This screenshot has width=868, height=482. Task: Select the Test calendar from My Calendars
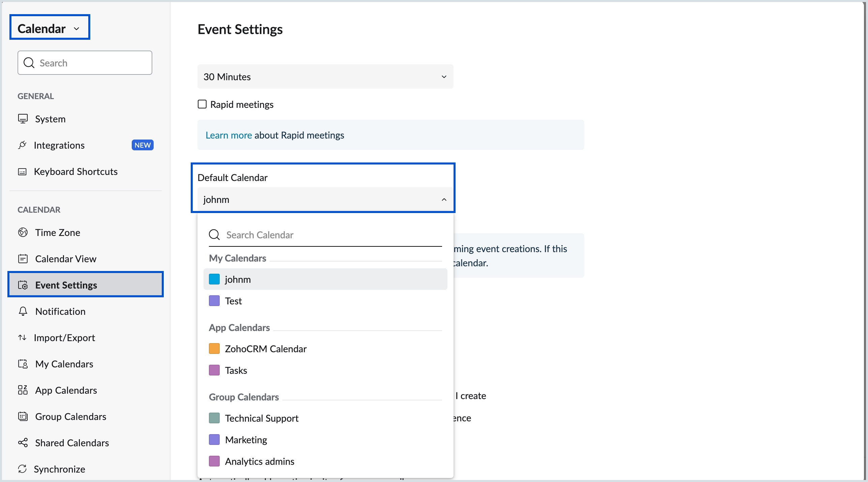[x=233, y=301]
